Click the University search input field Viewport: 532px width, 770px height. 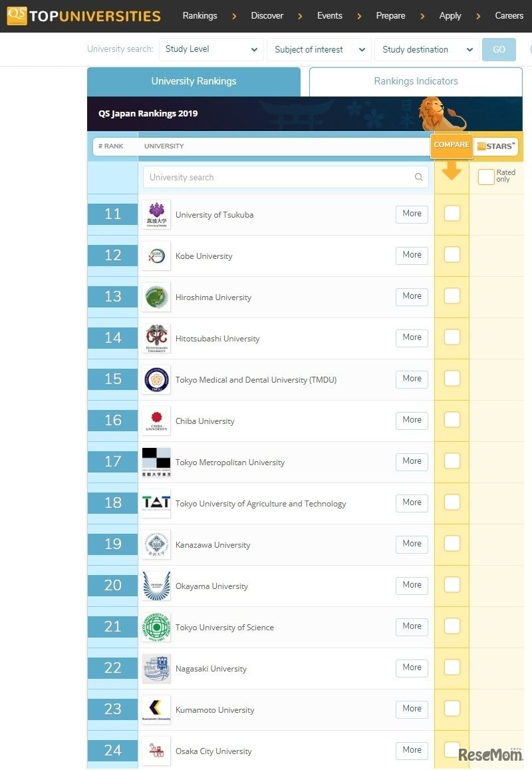[286, 177]
